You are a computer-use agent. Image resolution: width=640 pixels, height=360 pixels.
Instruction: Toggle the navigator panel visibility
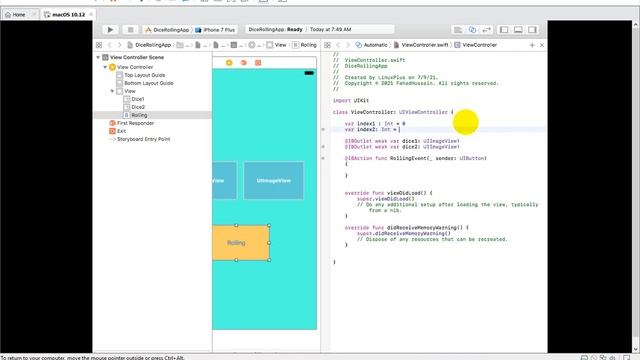pos(504,30)
